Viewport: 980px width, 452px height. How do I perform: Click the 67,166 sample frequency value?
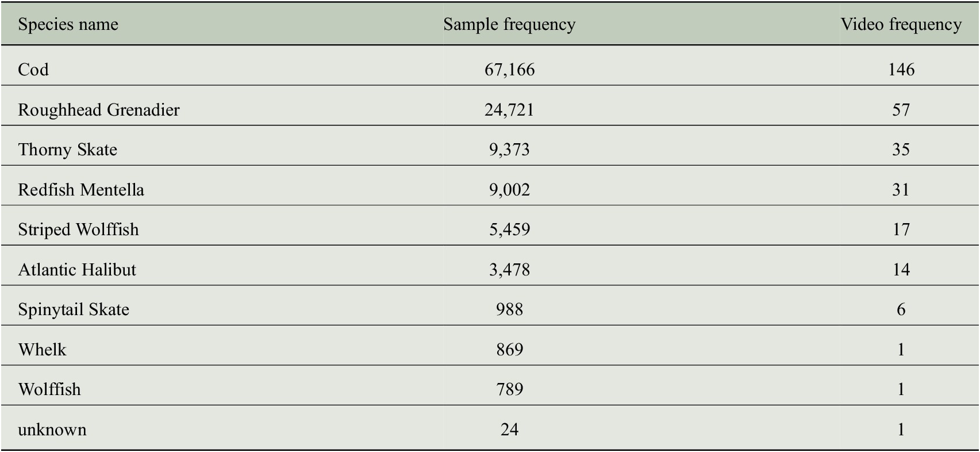[509, 70]
